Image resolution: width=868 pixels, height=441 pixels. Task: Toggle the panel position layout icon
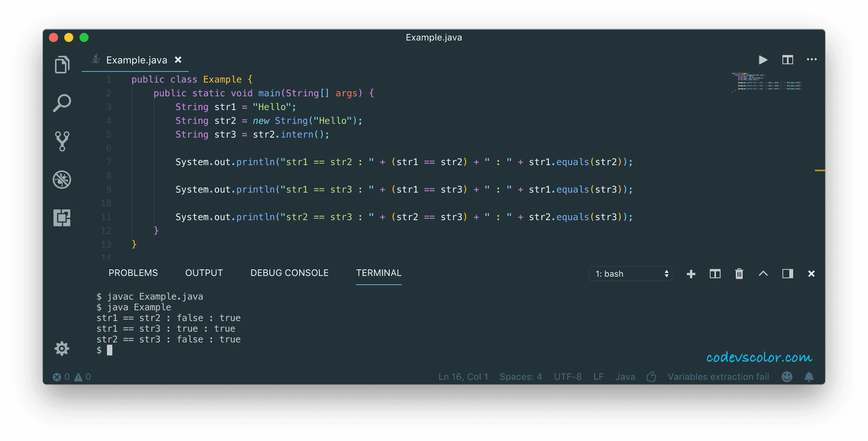pyautogui.click(x=787, y=274)
